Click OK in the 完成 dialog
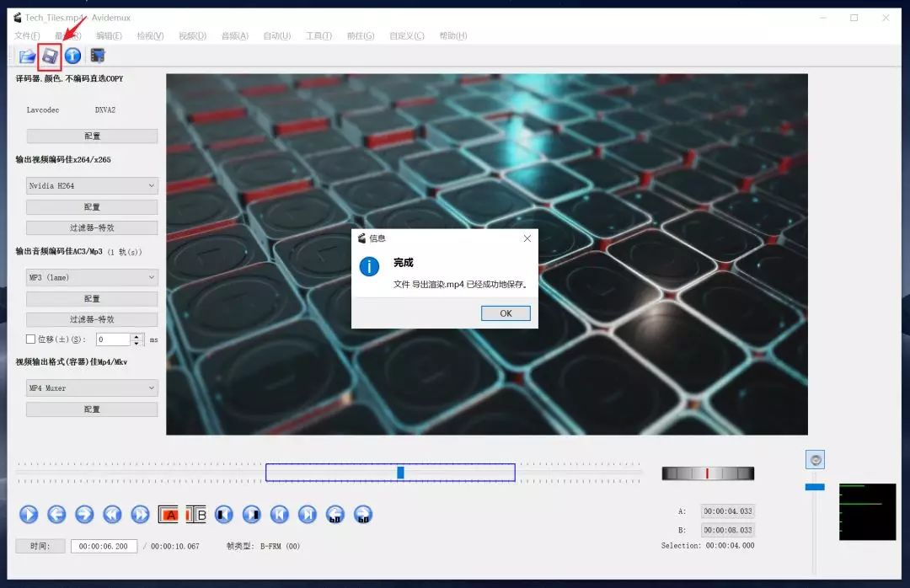The height and width of the screenshot is (588, 910). pyautogui.click(x=506, y=313)
